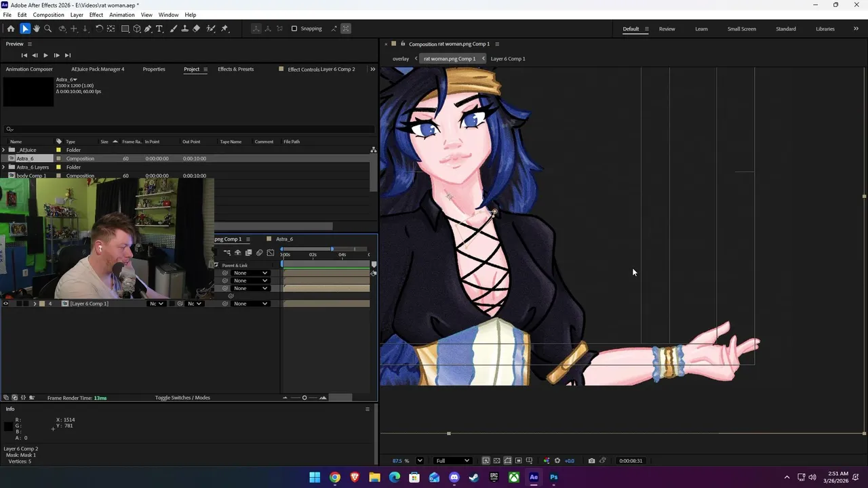The width and height of the screenshot is (868, 488).
Task: Toggle the Layer Switches pane icon at timeline bottom
Action: [x=6, y=398]
